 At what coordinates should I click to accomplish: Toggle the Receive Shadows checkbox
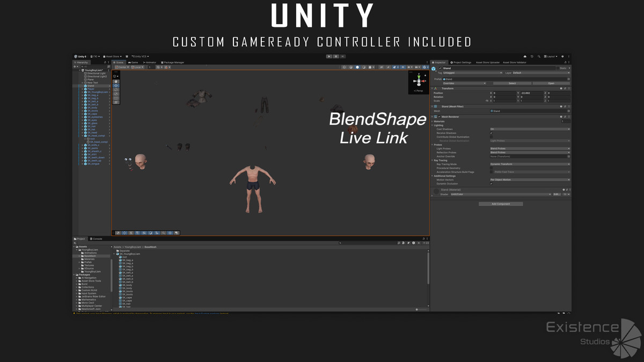tap(491, 133)
